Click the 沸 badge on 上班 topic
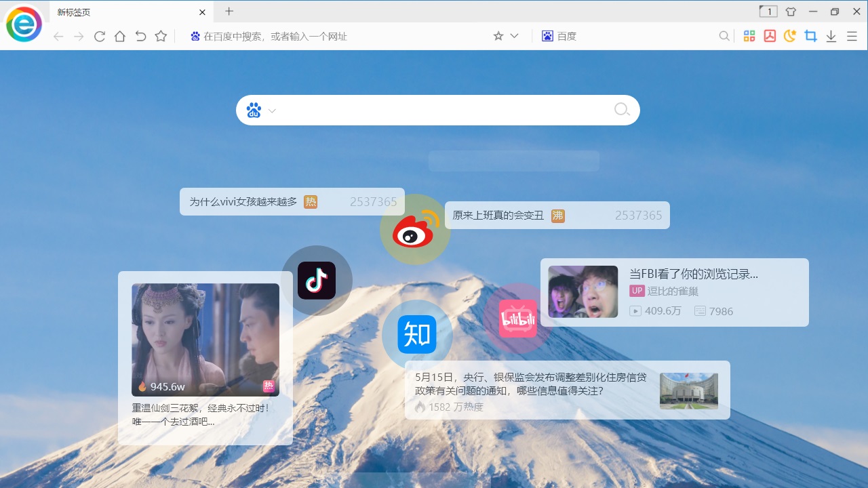The width and height of the screenshot is (868, 488). [558, 216]
